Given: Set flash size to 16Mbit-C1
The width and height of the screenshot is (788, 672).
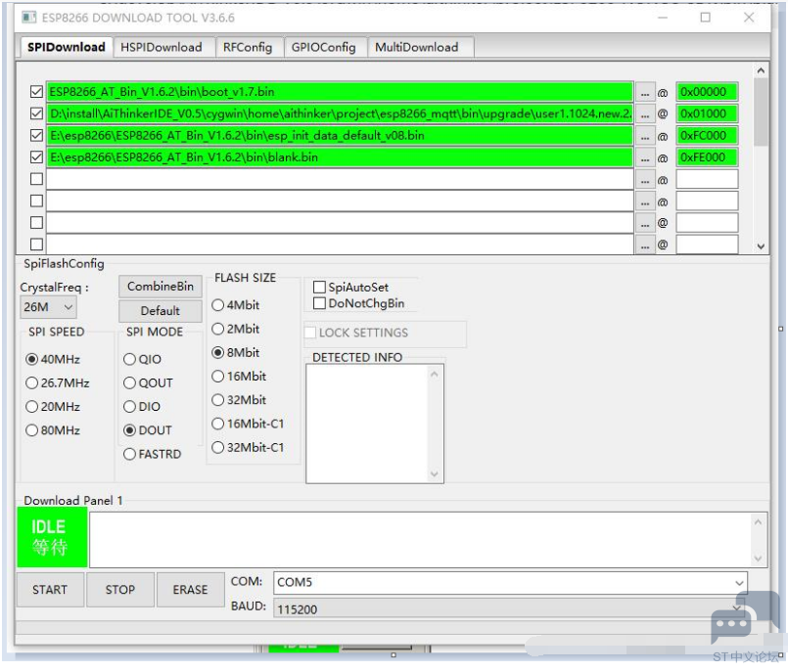Looking at the screenshot, I should [217, 424].
